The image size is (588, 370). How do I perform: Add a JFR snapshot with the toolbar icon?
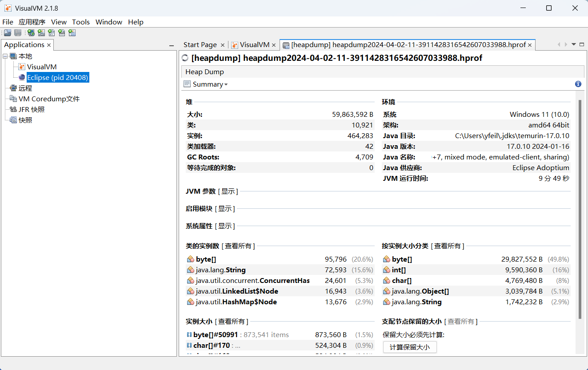pos(62,32)
